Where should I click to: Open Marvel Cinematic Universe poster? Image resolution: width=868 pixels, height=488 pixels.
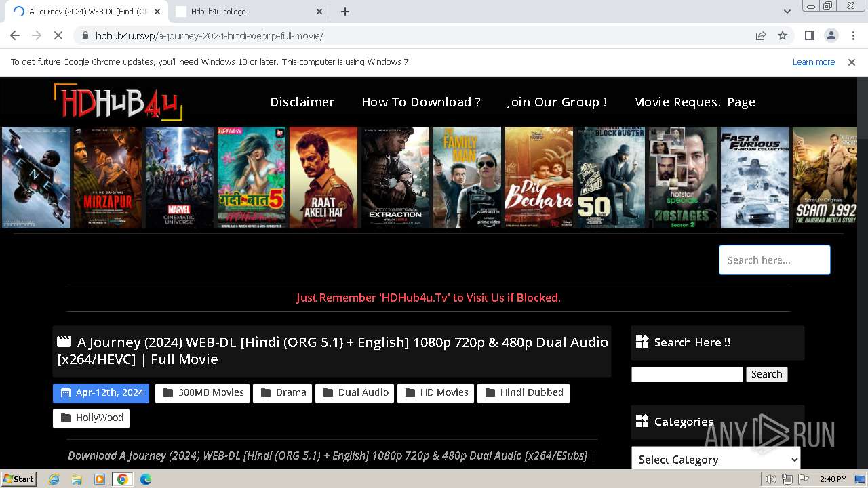click(180, 178)
